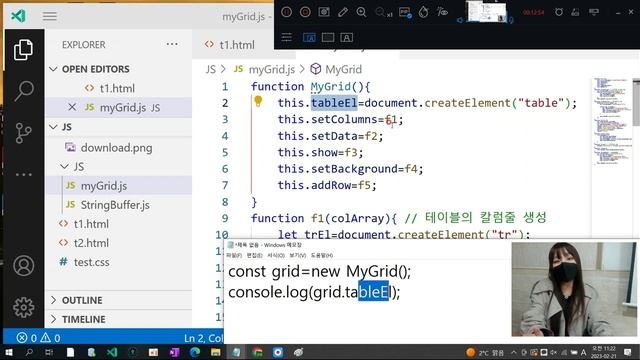The height and width of the screenshot is (360, 640).
Task: Open the Explorer view in the activity bar
Action: [23, 50]
